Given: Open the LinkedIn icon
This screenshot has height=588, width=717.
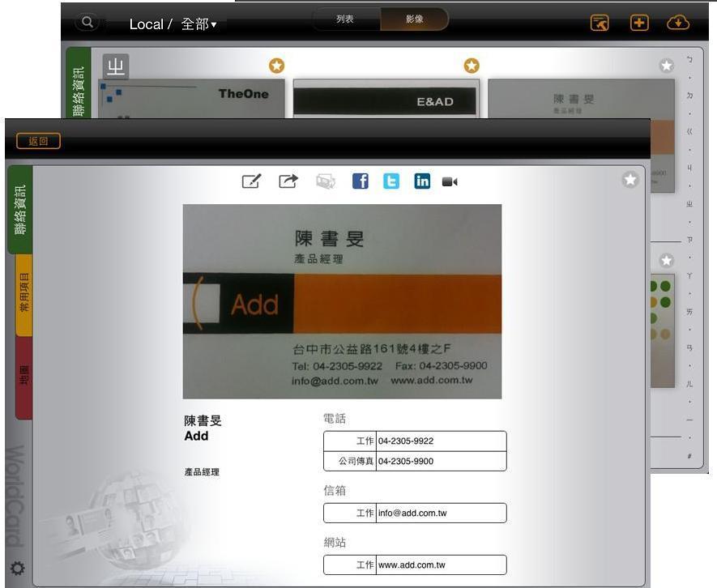Looking at the screenshot, I should pos(422,181).
